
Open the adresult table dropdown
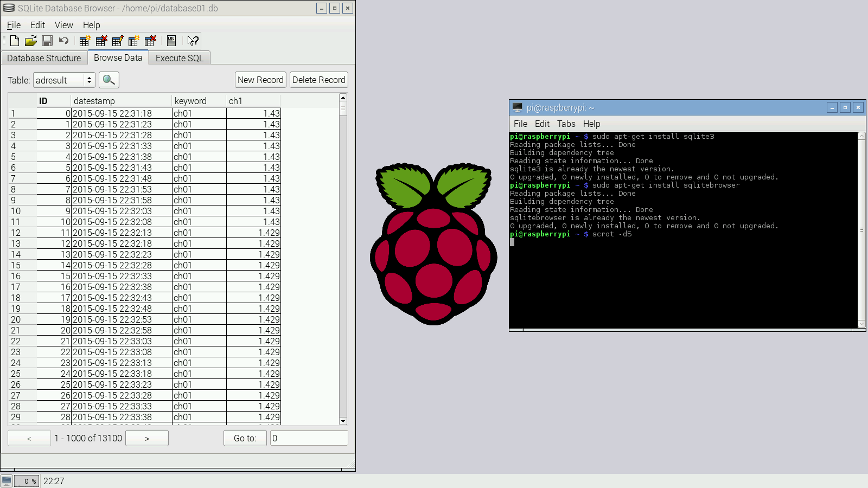point(64,80)
